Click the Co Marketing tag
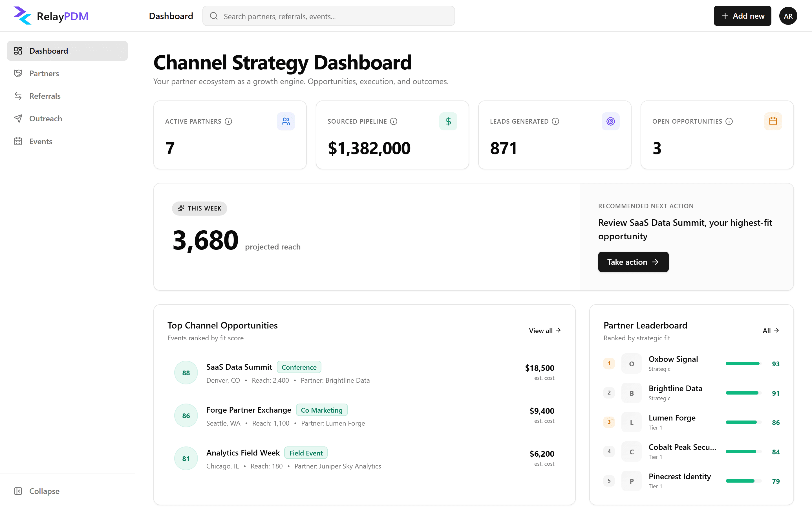Viewport: 812px width, 508px height. click(x=321, y=410)
